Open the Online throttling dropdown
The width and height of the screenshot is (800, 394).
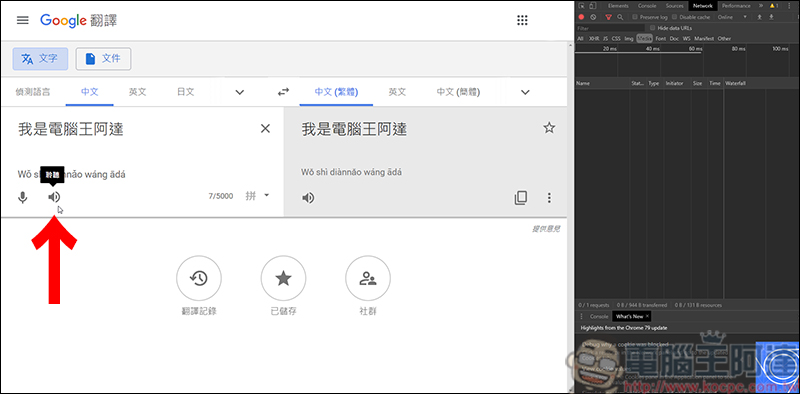coord(733,17)
